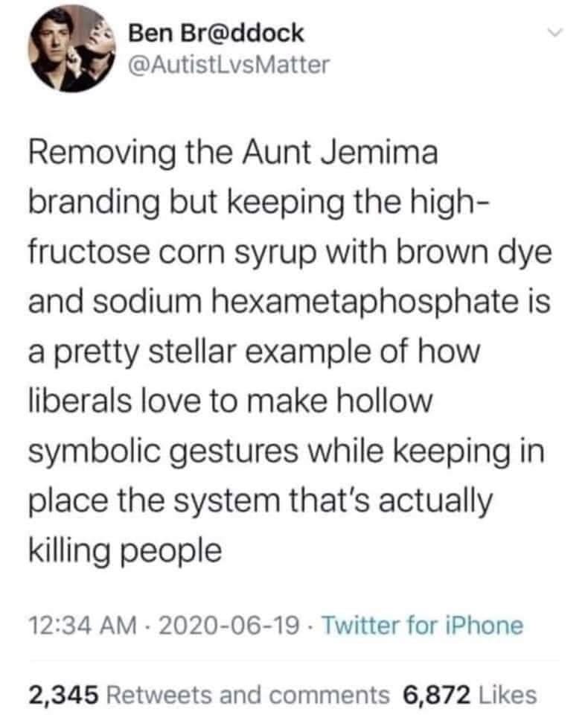Click the "killing people" last line
This screenshot has width=588, height=715.
[x=125, y=550]
